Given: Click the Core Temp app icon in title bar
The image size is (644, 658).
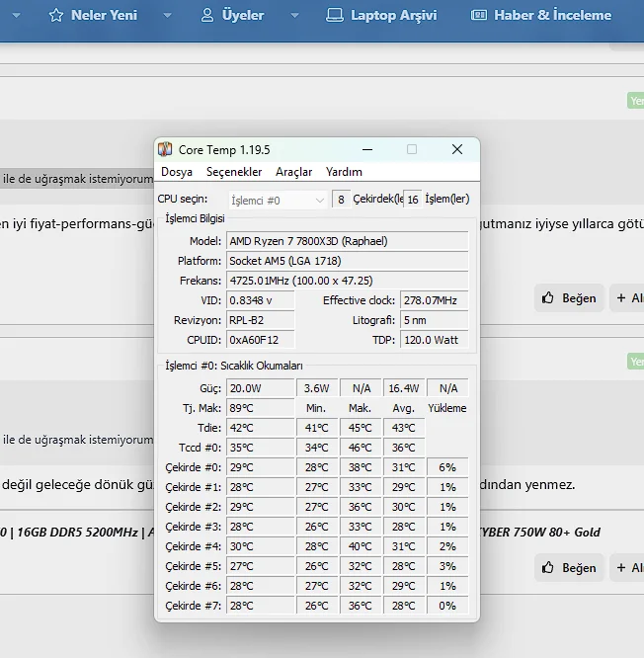Looking at the screenshot, I should [x=165, y=149].
